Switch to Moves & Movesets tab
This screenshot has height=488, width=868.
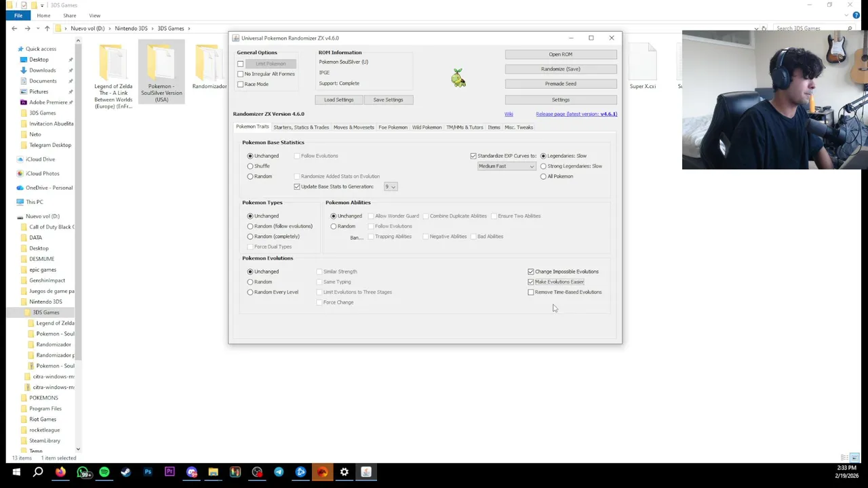coord(353,127)
